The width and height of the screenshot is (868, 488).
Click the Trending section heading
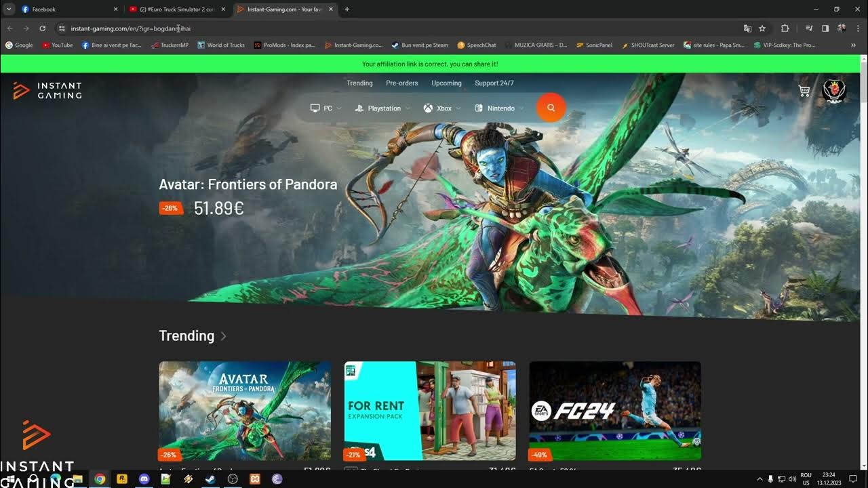[186, 336]
